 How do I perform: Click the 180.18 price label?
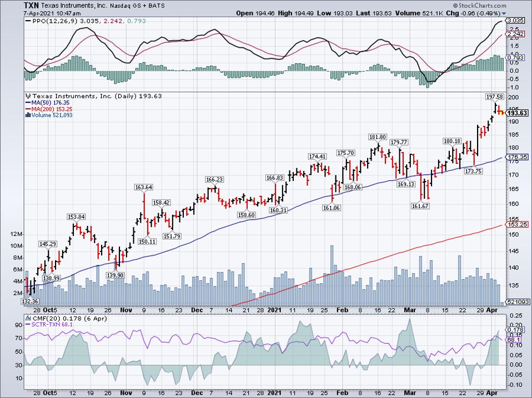click(x=452, y=141)
